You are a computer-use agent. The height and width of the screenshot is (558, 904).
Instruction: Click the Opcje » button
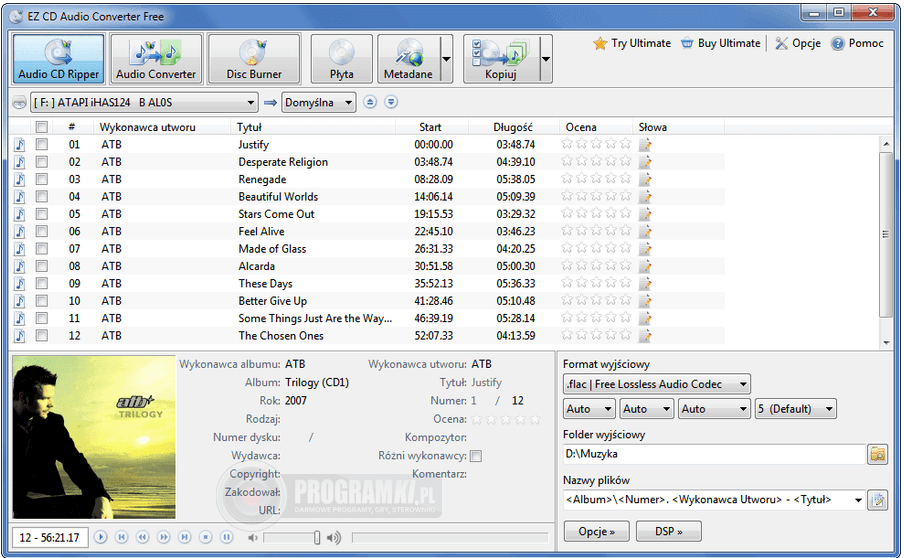coord(596,531)
